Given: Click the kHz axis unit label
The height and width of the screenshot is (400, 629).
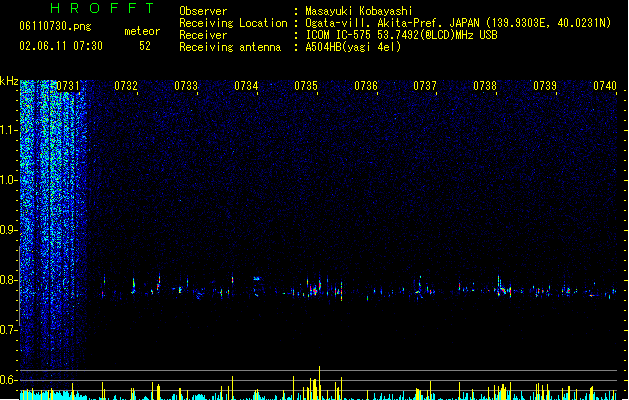Looking at the screenshot, I should (x=9, y=81).
